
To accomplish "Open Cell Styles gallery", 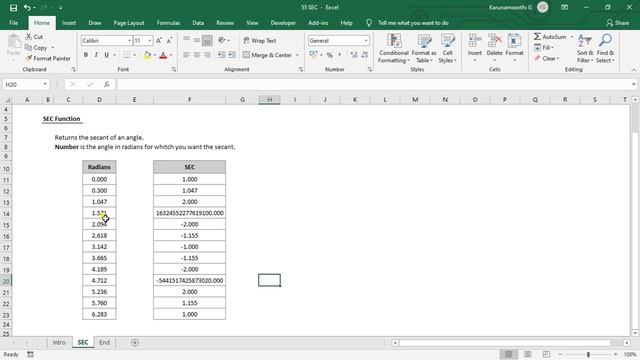I will (448, 49).
